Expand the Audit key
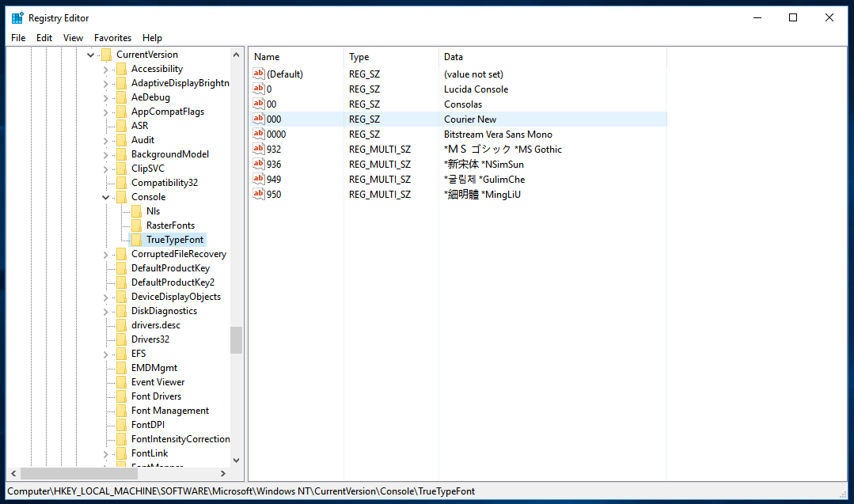The height and width of the screenshot is (504, 854). (105, 140)
